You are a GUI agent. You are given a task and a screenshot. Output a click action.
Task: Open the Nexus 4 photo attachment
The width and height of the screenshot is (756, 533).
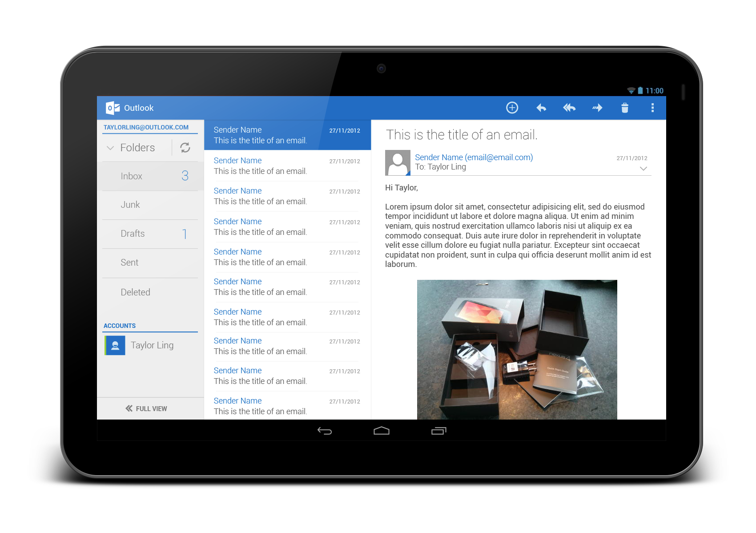pyautogui.click(x=517, y=349)
